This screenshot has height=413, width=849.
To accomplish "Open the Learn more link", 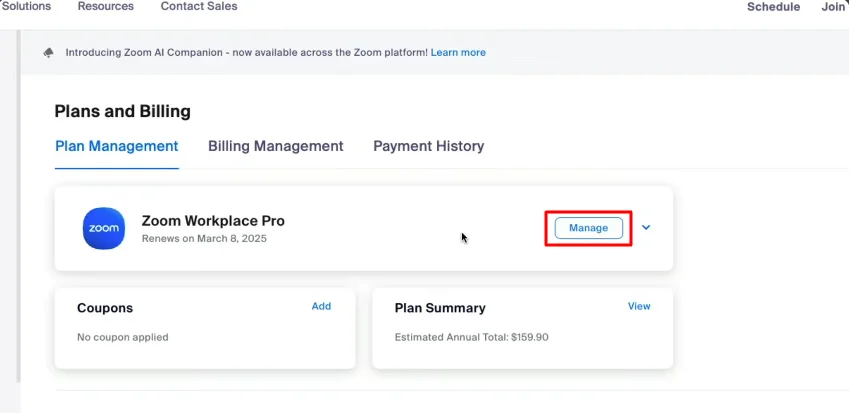I will click(458, 53).
